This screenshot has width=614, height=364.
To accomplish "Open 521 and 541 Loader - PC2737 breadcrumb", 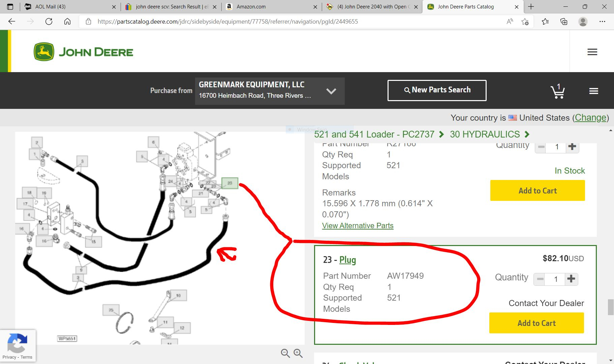I will 374,134.
